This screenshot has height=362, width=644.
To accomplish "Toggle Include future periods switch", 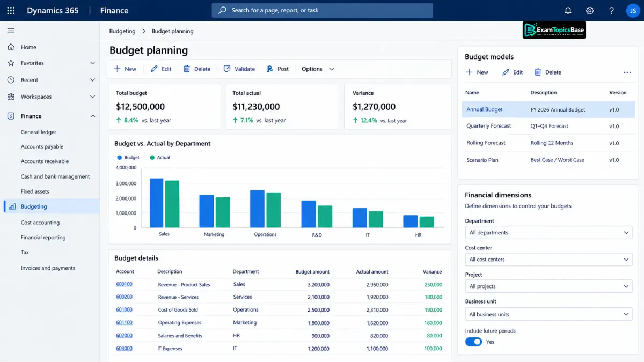I will pos(473,342).
